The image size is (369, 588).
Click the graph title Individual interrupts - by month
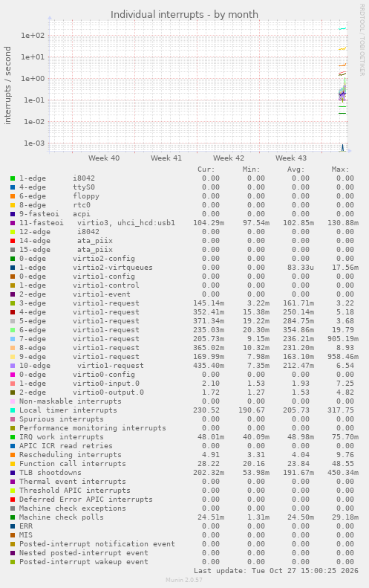click(x=184, y=15)
